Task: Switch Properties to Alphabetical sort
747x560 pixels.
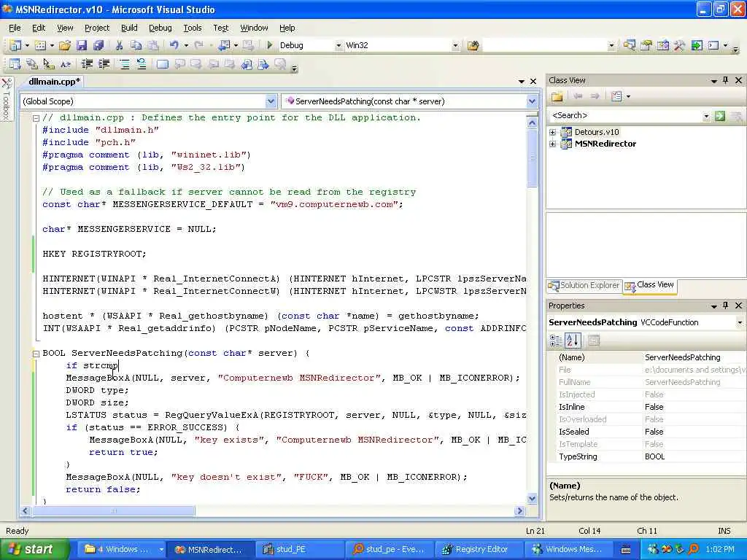Action: tap(572, 341)
